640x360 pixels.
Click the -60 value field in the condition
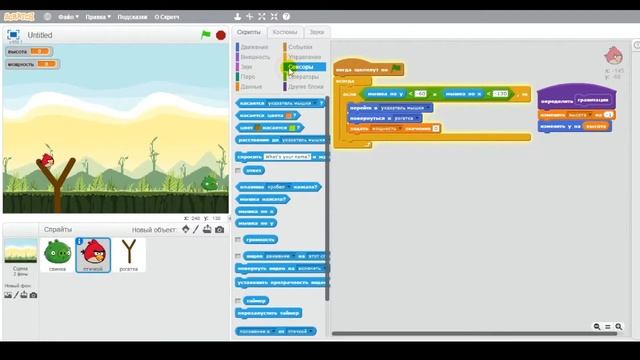point(420,94)
